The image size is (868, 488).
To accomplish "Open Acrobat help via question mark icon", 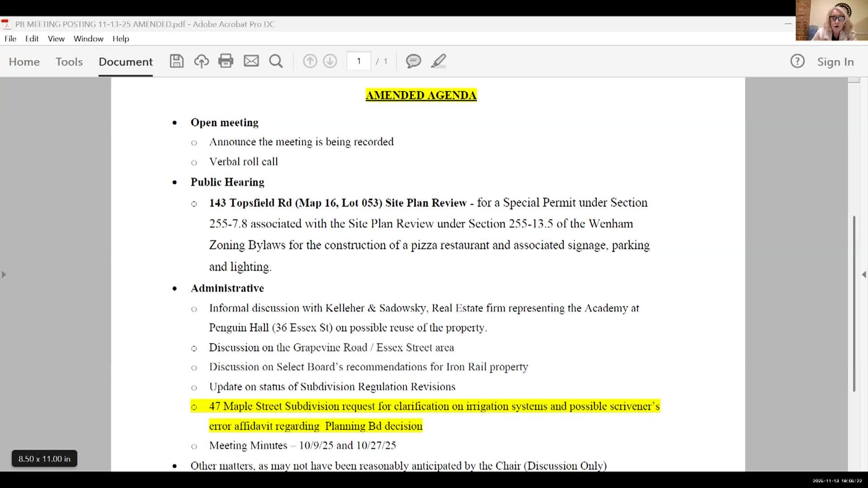I will click(x=797, y=61).
